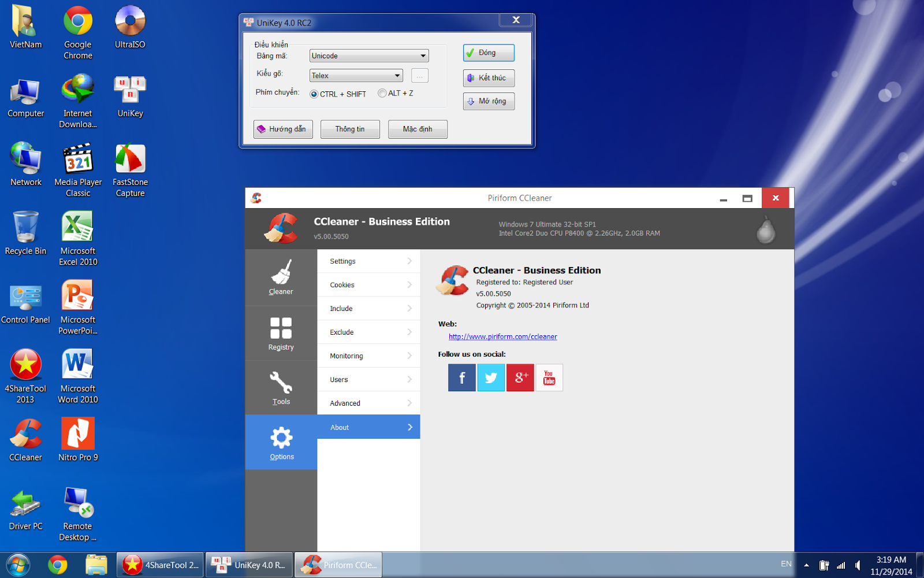The height and width of the screenshot is (578, 924).
Task: Select the Network desktop icon
Action: (x=25, y=165)
